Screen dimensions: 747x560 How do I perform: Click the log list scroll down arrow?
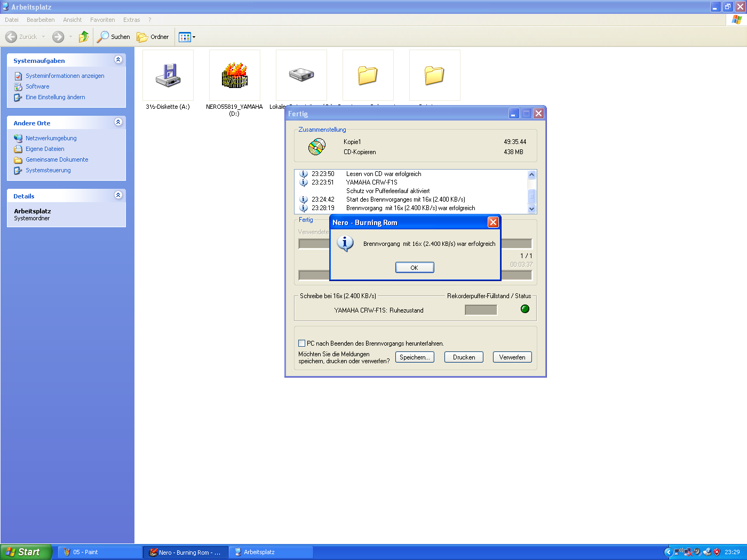coord(531,209)
